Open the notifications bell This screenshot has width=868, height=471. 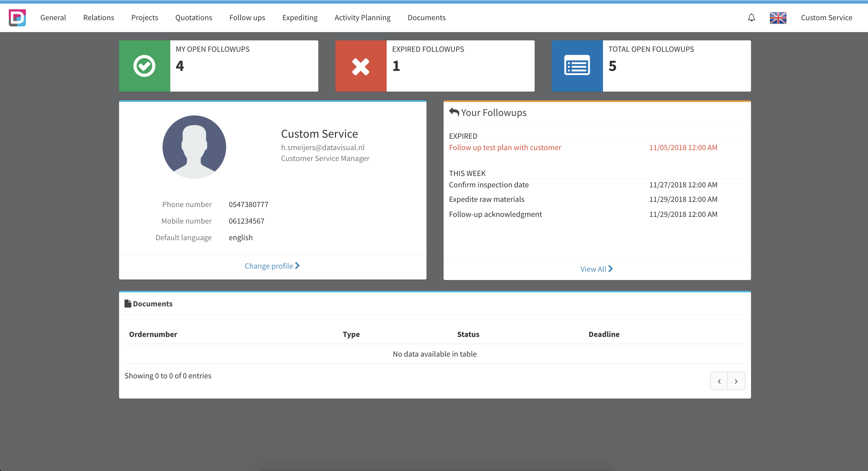coord(752,18)
